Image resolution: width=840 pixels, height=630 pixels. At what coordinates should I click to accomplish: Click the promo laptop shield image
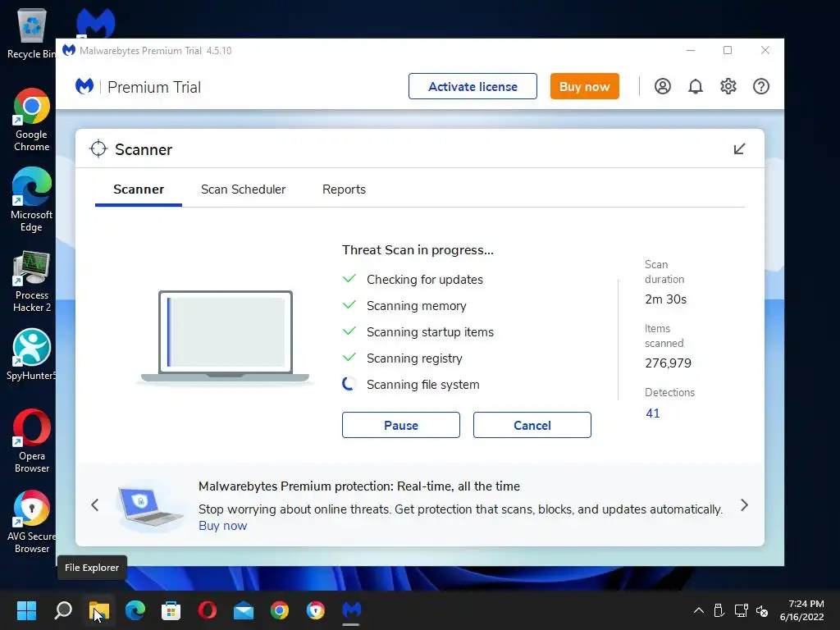(149, 505)
